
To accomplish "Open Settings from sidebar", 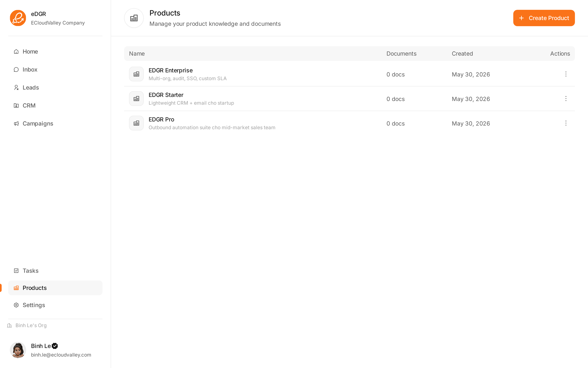I will [55, 305].
